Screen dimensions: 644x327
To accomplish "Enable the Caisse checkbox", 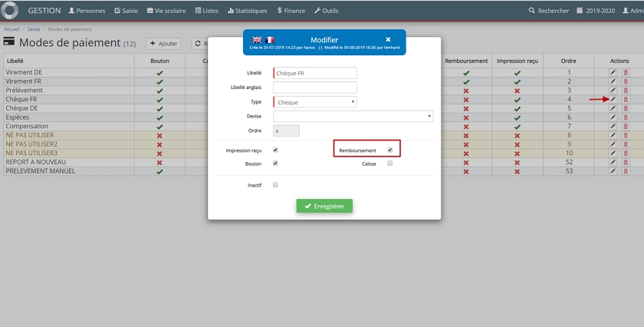I will (x=389, y=163).
